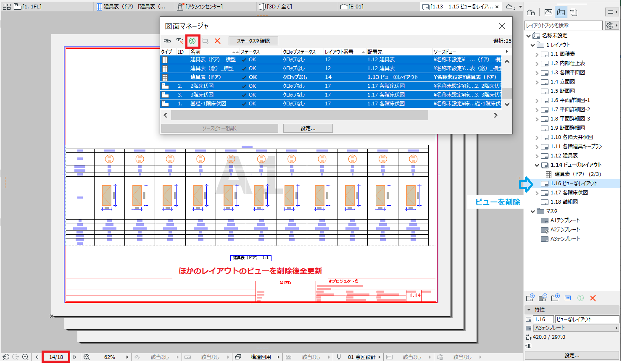Collapse the 1.14 ビュー①レイアウト node
Image resolution: width=622 pixels, height=364 pixels.
tap(537, 165)
